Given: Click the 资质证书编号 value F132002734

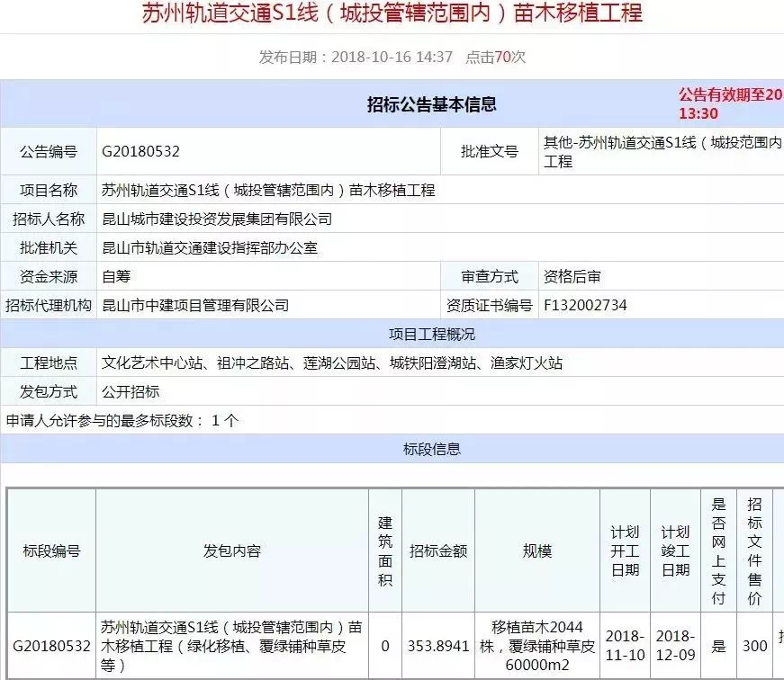Looking at the screenshot, I should 585,305.
